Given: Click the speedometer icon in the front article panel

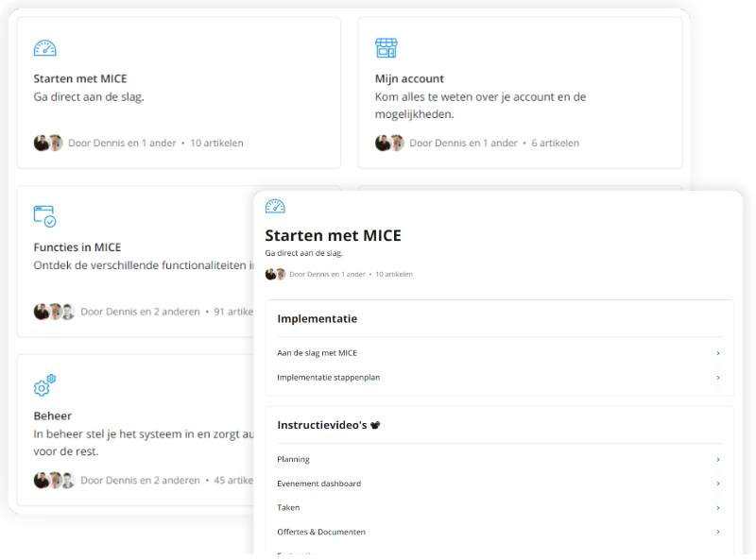Looking at the screenshot, I should pyautogui.click(x=275, y=206).
